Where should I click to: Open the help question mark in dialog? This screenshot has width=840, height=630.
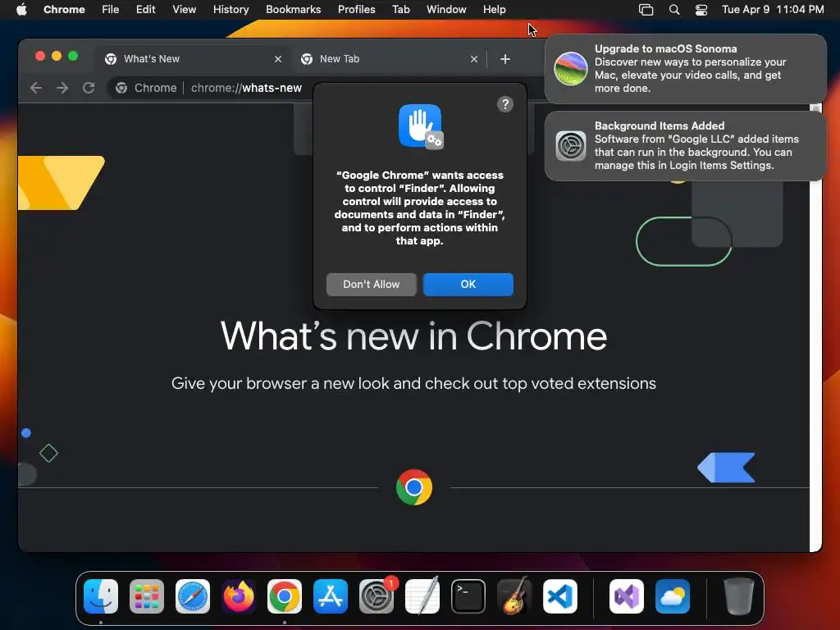504,104
